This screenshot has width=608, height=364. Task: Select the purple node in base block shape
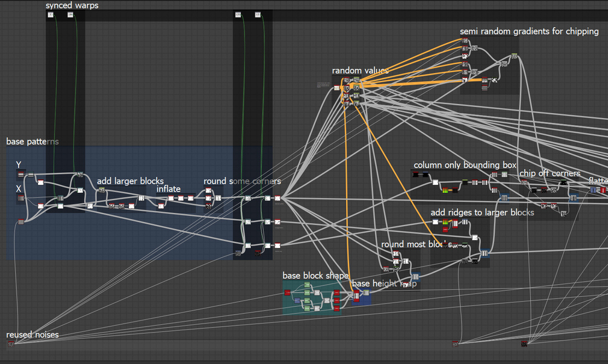[297, 301]
